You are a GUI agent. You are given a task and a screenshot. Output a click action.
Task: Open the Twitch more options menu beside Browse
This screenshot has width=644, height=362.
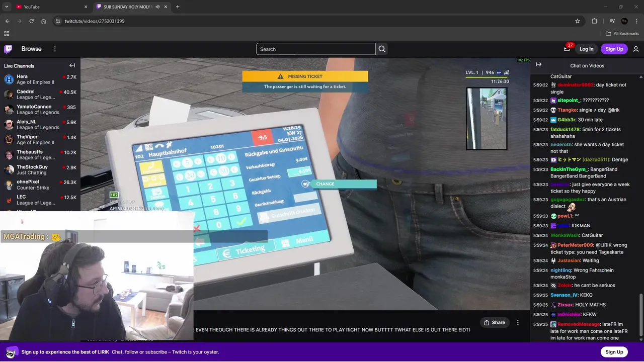point(55,49)
